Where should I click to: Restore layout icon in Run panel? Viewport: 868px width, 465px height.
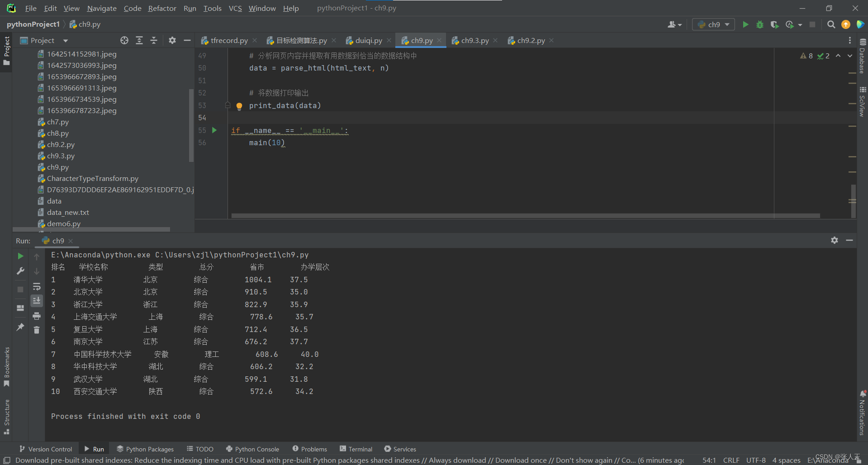click(x=20, y=308)
